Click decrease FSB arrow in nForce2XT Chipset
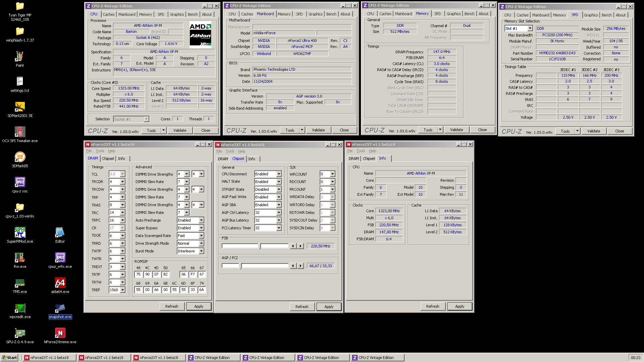The height and width of the screenshot is (362, 644). coord(293,246)
